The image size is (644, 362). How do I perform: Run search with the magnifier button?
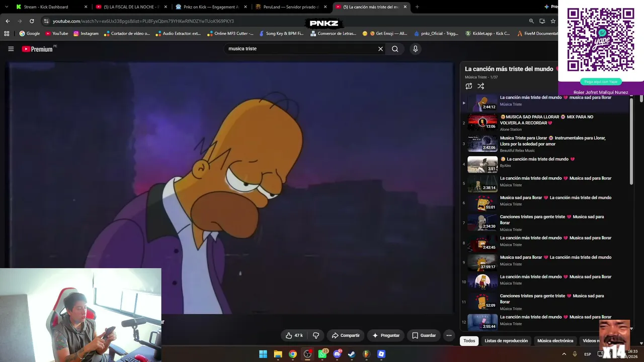pyautogui.click(x=395, y=49)
